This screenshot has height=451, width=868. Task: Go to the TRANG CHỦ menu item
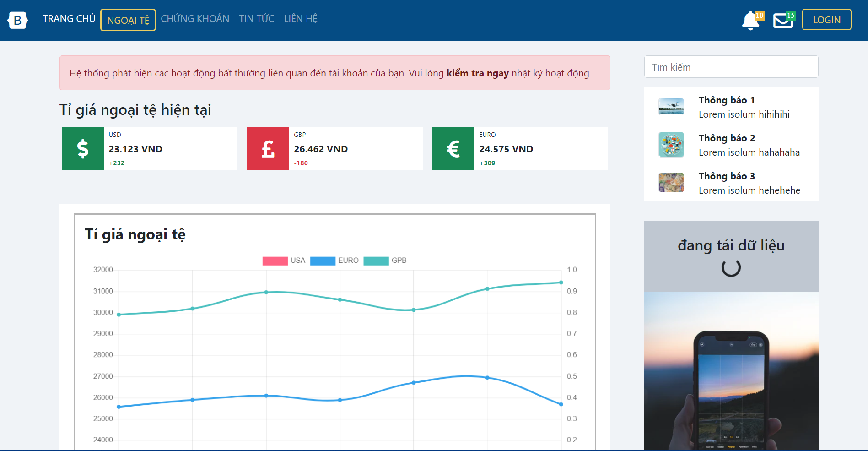pyautogui.click(x=69, y=19)
